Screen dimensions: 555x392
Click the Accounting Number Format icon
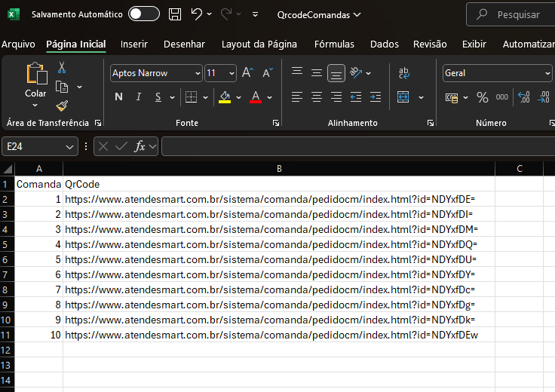click(x=452, y=97)
